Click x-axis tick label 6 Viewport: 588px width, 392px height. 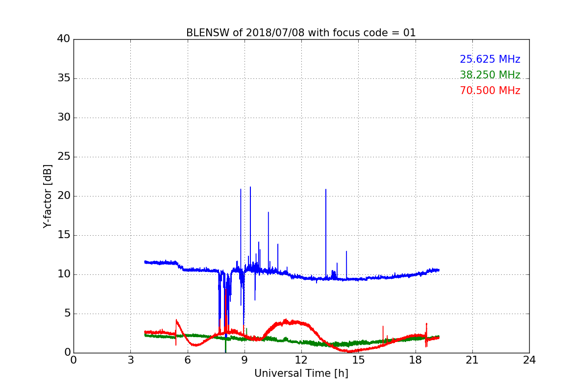click(x=187, y=360)
